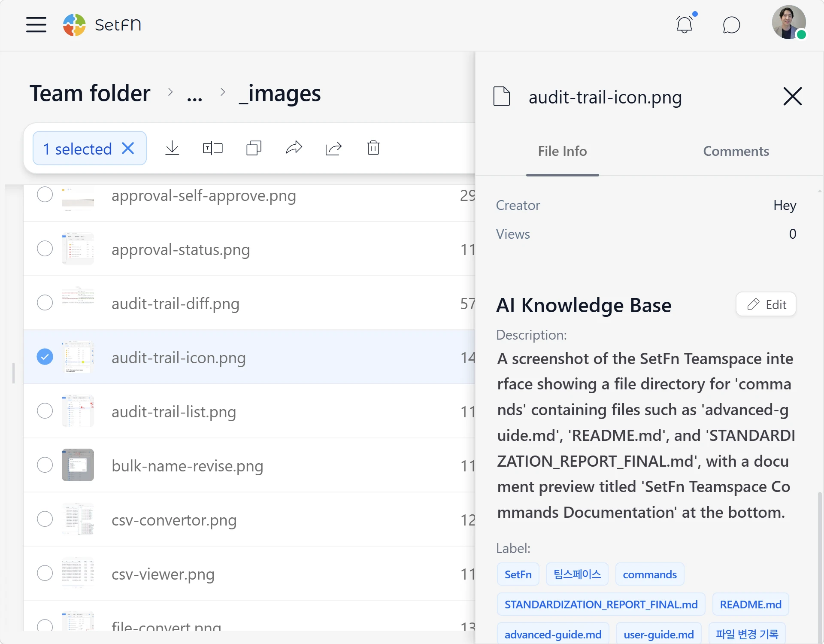
Task: Click the file icon next to audit-trail-icon.png title
Action: pos(502,96)
